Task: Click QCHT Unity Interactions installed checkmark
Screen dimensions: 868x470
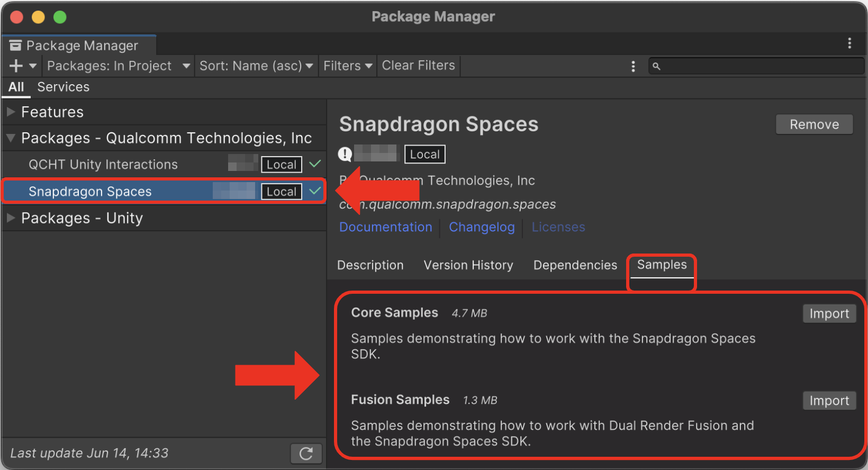Action: click(x=315, y=164)
